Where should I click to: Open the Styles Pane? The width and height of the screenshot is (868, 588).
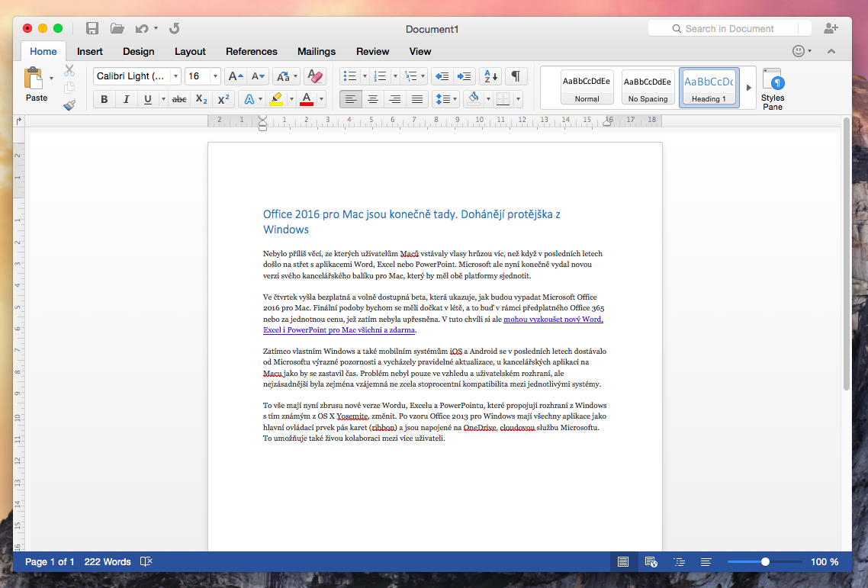click(773, 88)
